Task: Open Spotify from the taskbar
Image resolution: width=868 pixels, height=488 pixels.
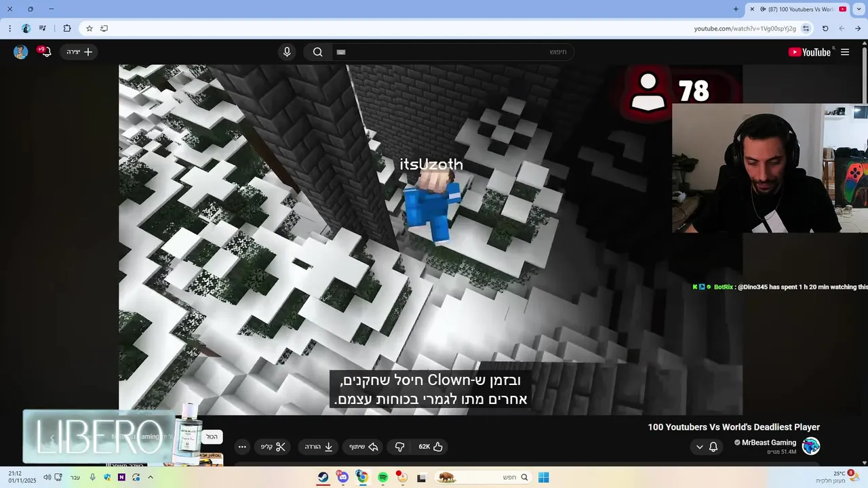Action: [382, 477]
